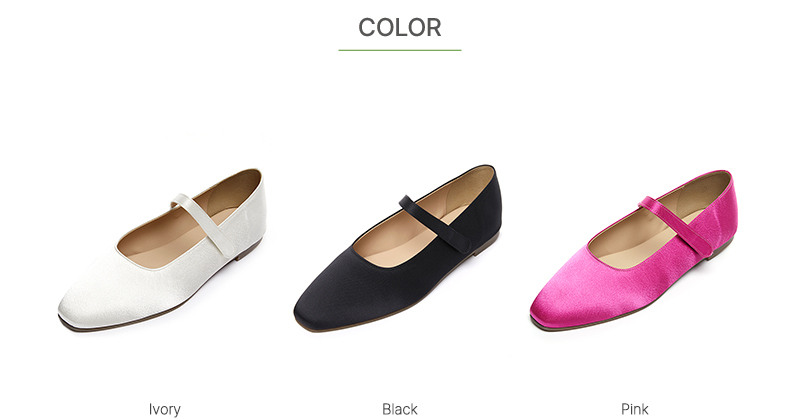Image resolution: width=800 pixels, height=420 pixels.
Task: Click the strap of the black shoe
Action: point(435,225)
